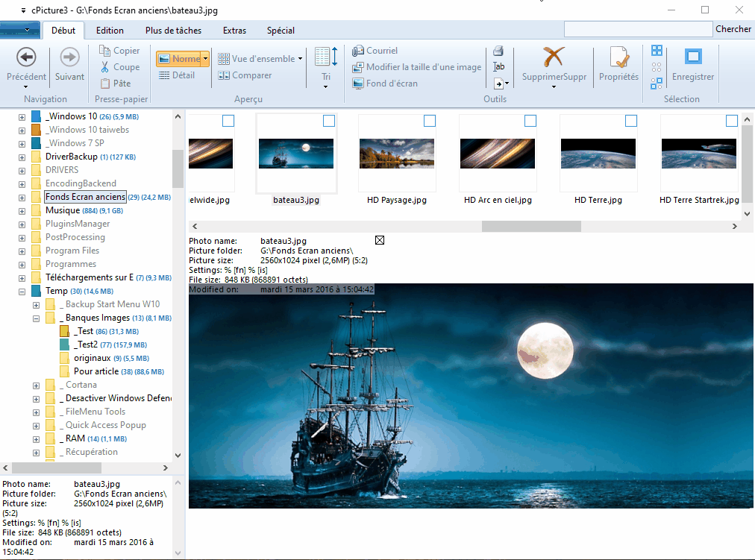
Task: Select HD Terre.jpg thumbnail image
Action: coord(598,154)
